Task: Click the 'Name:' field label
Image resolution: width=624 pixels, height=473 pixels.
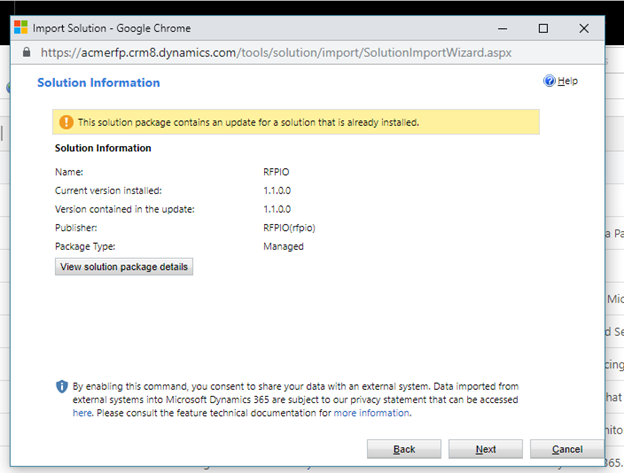Action: (69, 172)
